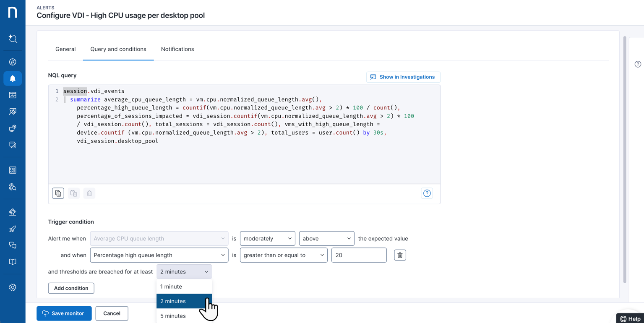The image size is (644, 323).
Task: Click the Save monitor button
Action: (x=64, y=313)
